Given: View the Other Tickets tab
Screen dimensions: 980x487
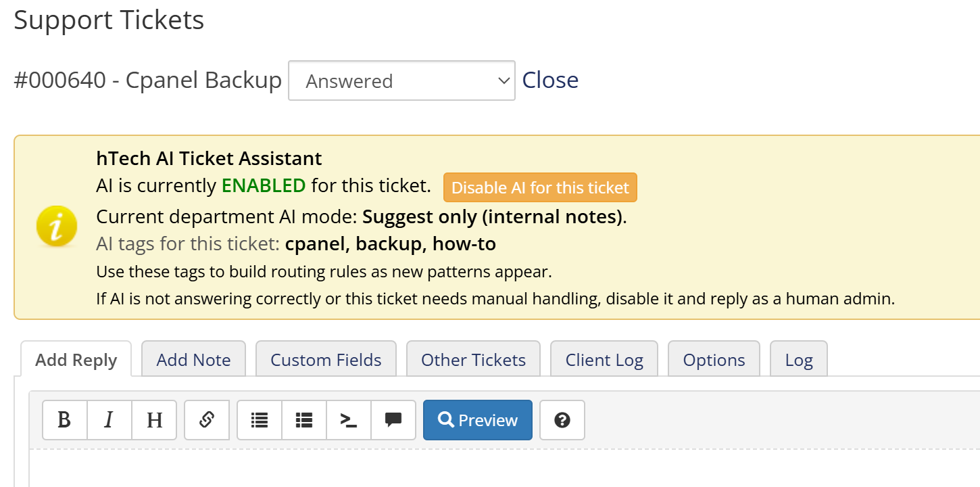Looking at the screenshot, I should coord(473,360).
